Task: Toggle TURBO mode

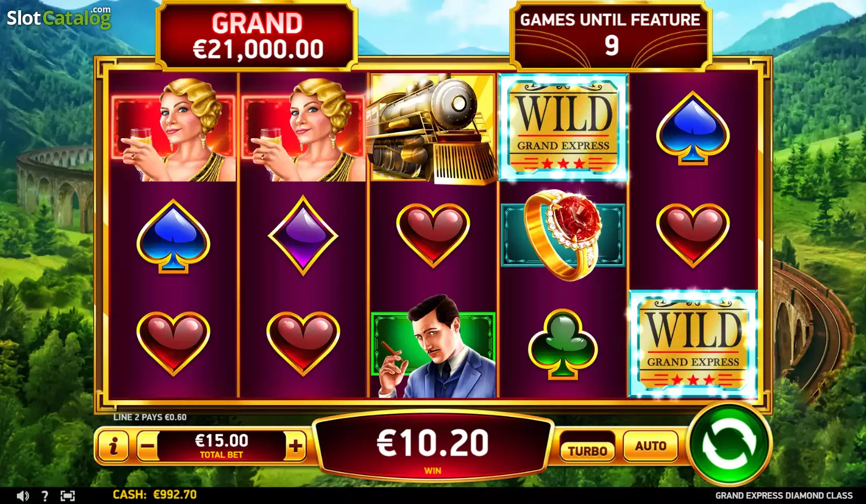Action: (587, 451)
